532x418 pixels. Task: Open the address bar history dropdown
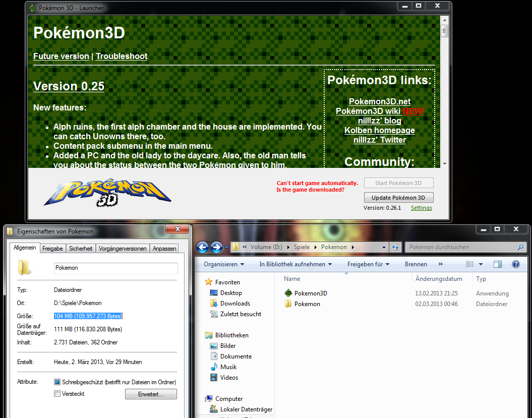pos(384,248)
